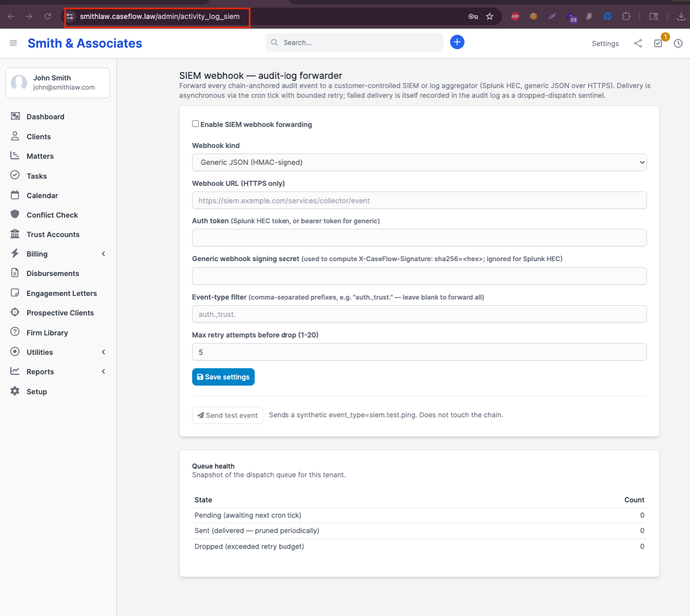Click the Setup gear icon
This screenshot has height=616, width=690.
pos(15,391)
